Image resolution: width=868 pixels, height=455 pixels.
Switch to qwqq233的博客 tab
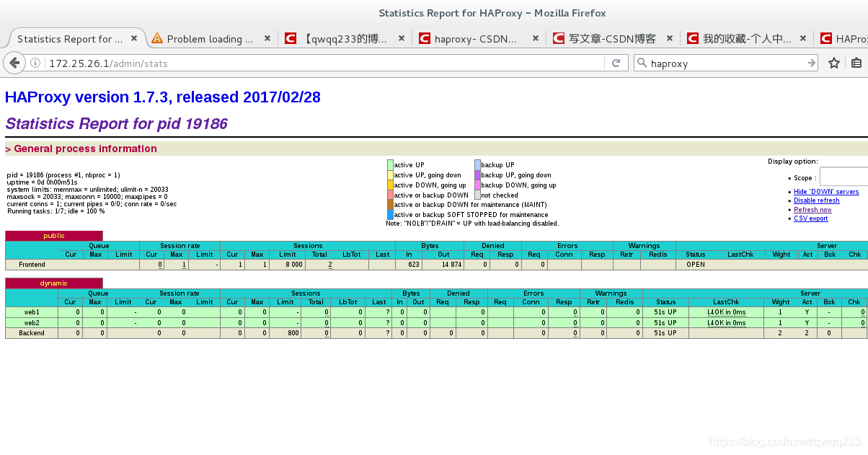click(346, 39)
